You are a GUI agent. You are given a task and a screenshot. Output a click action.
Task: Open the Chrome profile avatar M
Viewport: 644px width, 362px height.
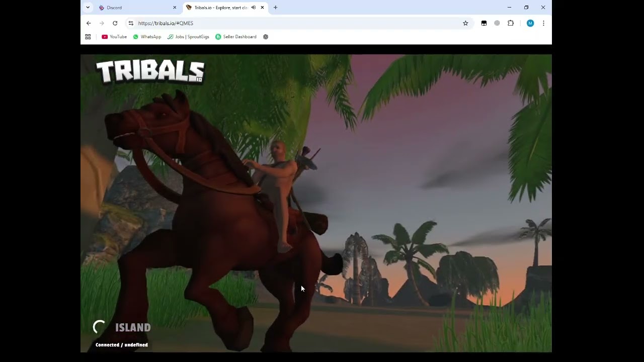[530, 23]
